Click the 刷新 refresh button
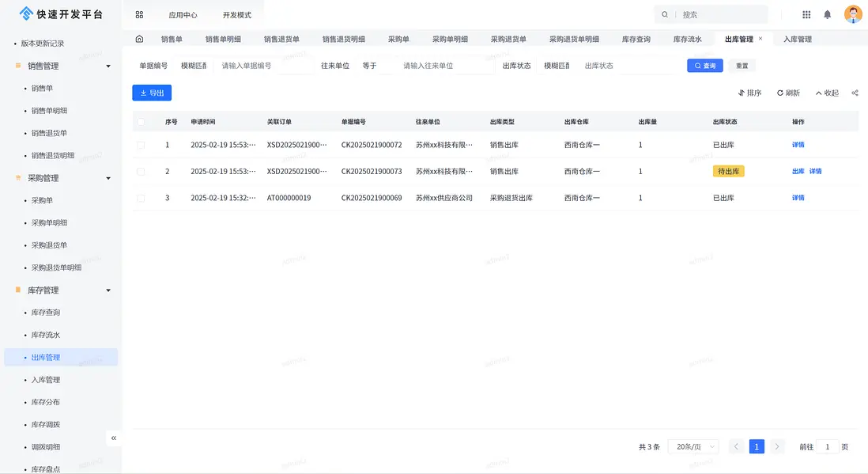The image size is (868, 474). [x=788, y=93]
